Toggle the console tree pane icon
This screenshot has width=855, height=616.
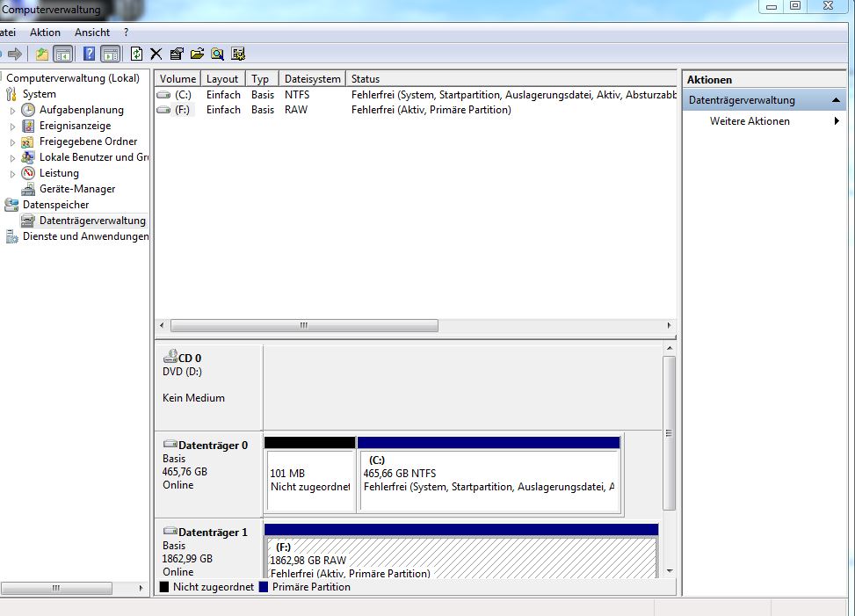(62, 54)
